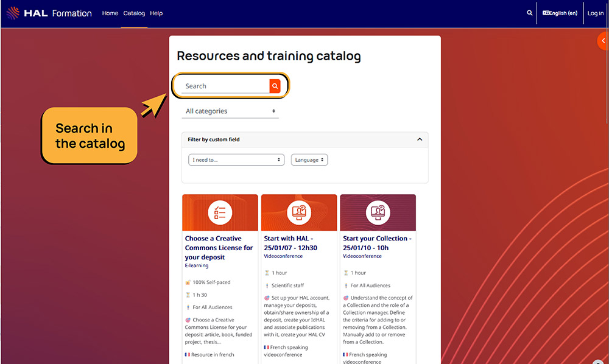
Task: Click 'For All Audiences' in Creative Commons card
Action: pyautogui.click(x=213, y=307)
